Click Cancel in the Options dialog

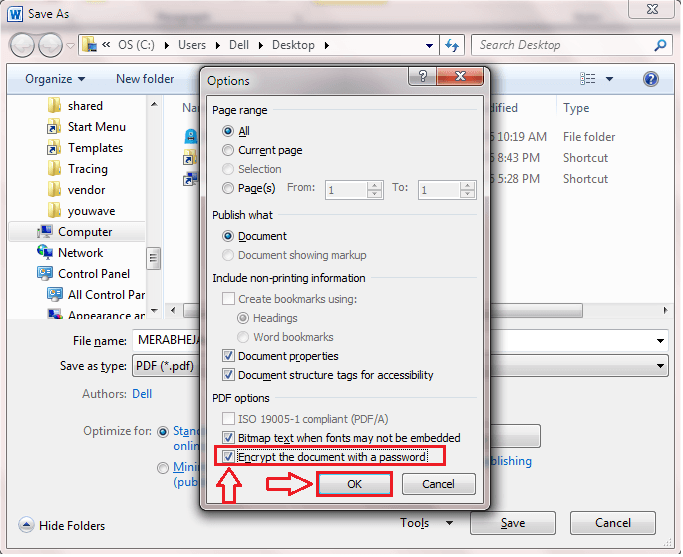(438, 484)
